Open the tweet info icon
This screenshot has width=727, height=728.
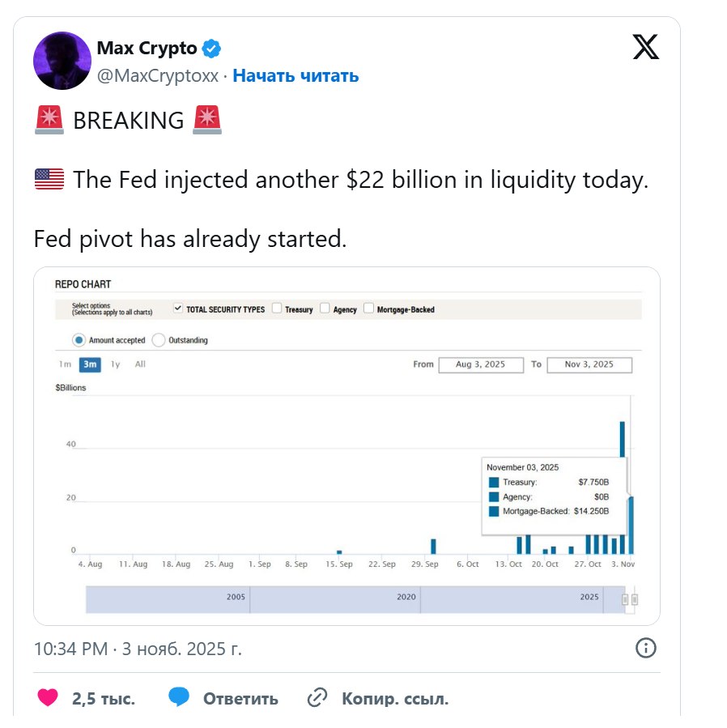click(x=645, y=648)
